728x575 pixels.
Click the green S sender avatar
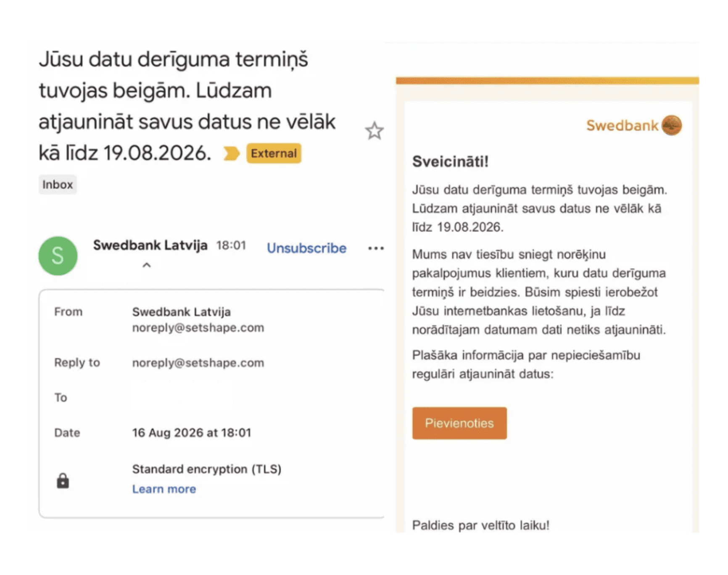[x=58, y=256]
